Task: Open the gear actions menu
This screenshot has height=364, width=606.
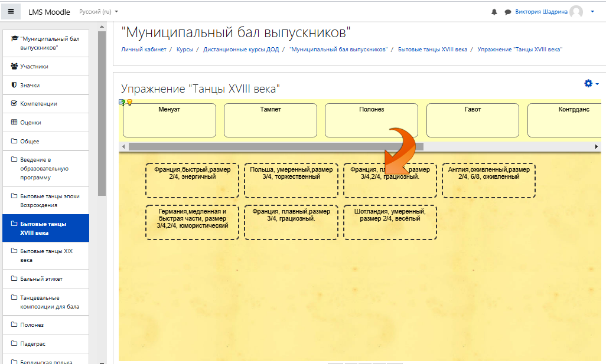Action: click(x=591, y=84)
